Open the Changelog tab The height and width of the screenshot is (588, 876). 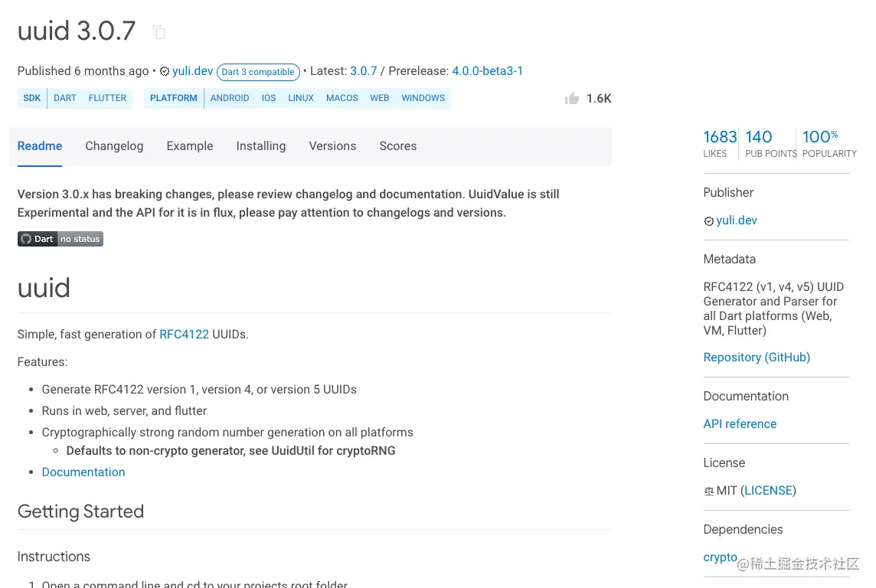114,146
